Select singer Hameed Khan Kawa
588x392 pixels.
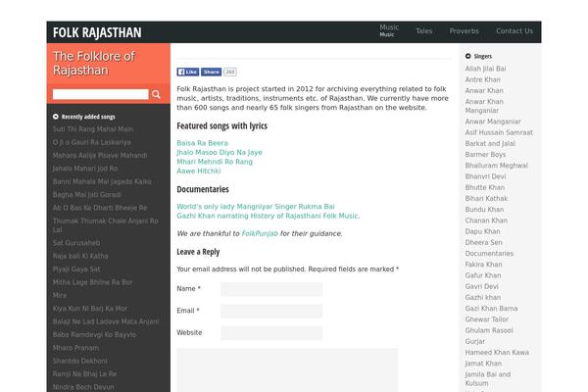pos(497,353)
